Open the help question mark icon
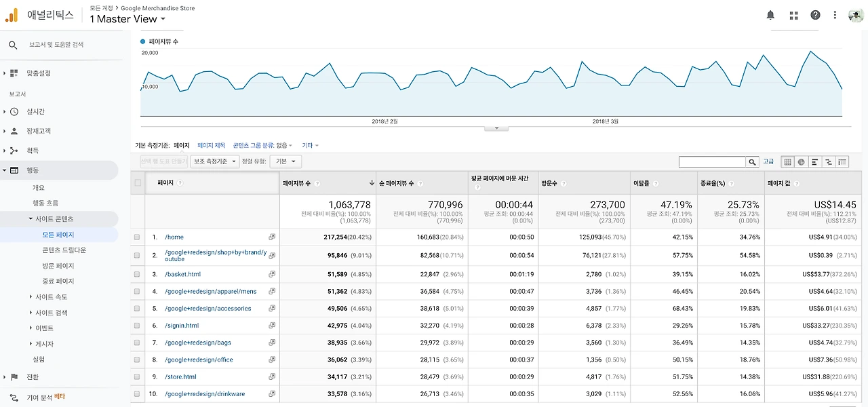Image resolution: width=868 pixels, height=407 pixels. 815,15
